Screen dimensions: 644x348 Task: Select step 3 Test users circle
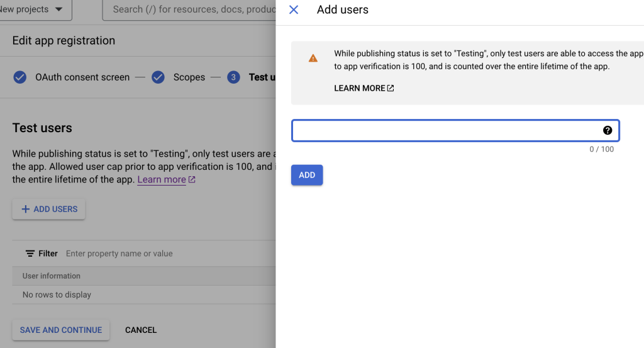233,77
